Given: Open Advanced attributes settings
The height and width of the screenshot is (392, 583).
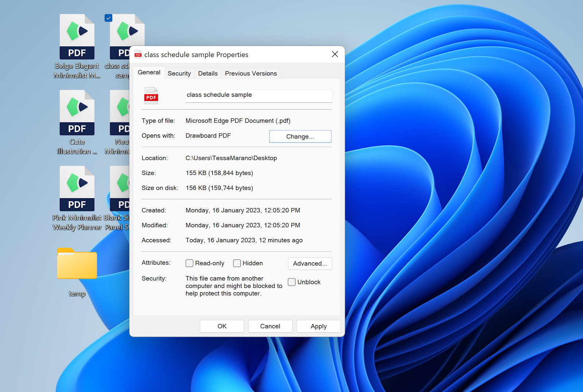Looking at the screenshot, I should [x=310, y=263].
